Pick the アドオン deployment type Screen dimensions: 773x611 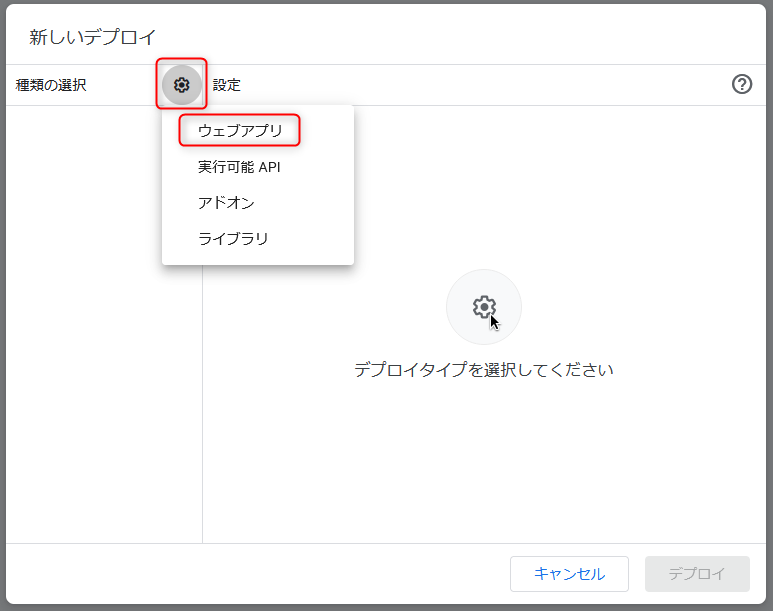[x=226, y=203]
